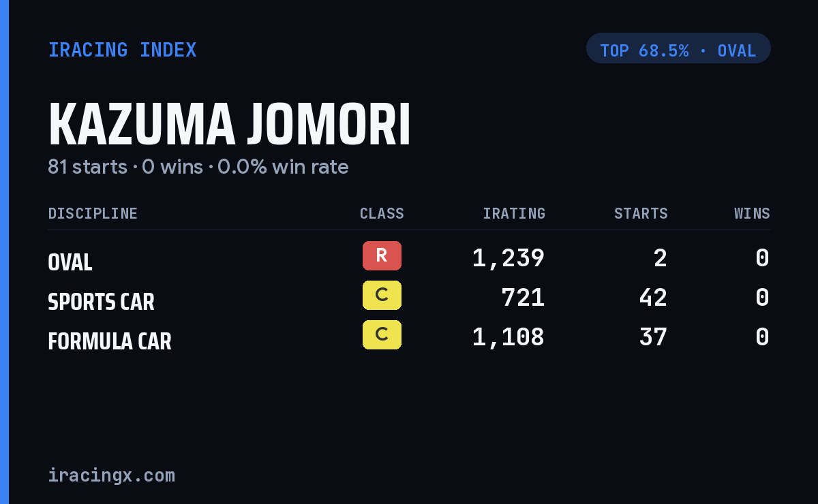This screenshot has height=504, width=818.
Task: Click the DISCIPLINE column header
Action: [x=93, y=214]
